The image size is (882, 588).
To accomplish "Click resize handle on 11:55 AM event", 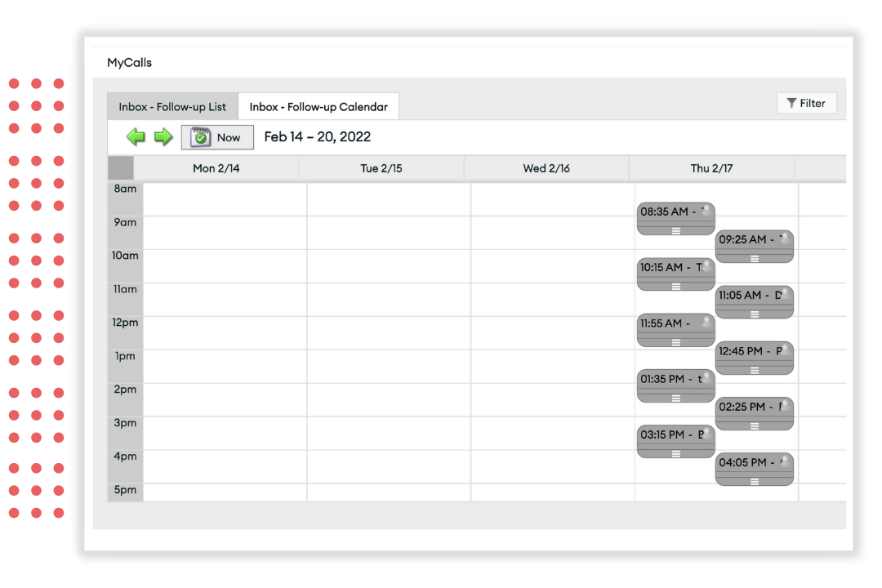I will click(x=676, y=342).
